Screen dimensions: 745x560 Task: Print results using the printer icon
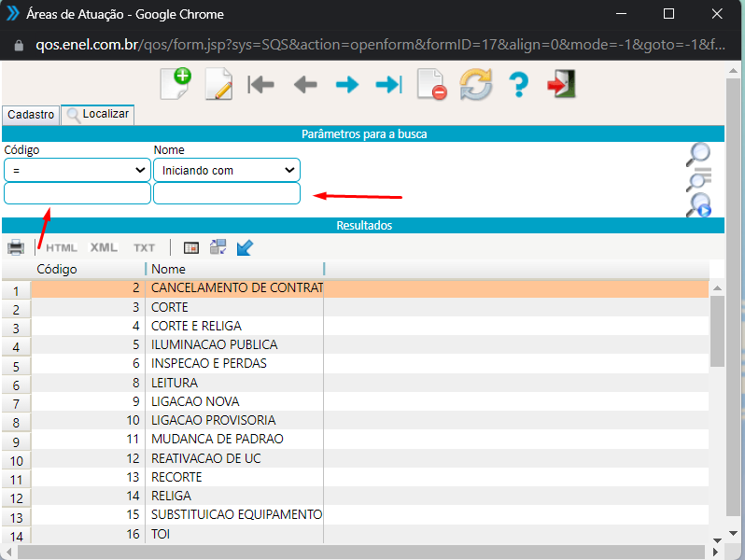pos(16,247)
